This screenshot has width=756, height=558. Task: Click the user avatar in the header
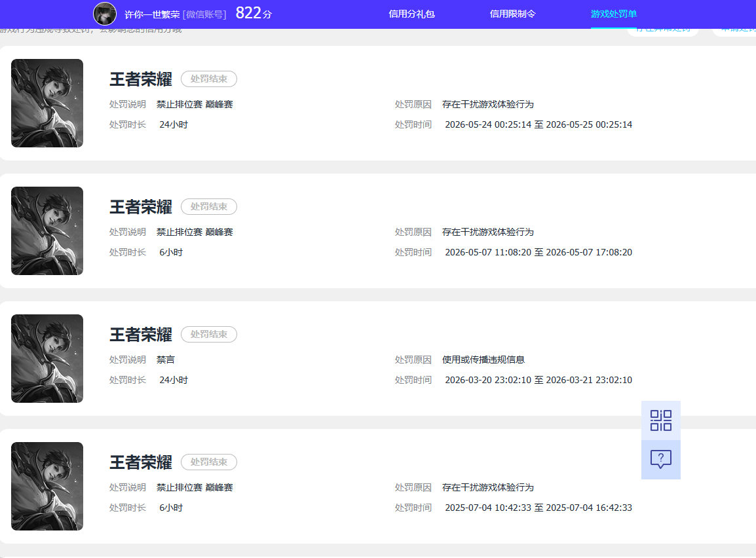[x=105, y=14]
